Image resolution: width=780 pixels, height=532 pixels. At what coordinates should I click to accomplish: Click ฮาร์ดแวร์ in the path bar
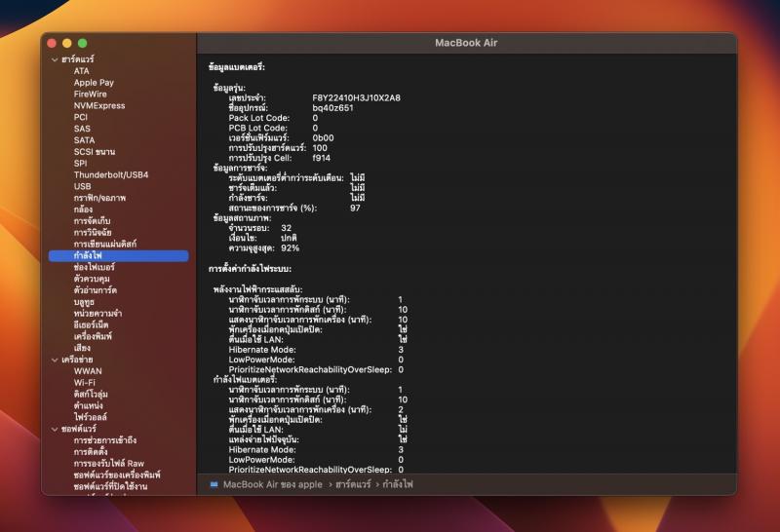pos(353,484)
